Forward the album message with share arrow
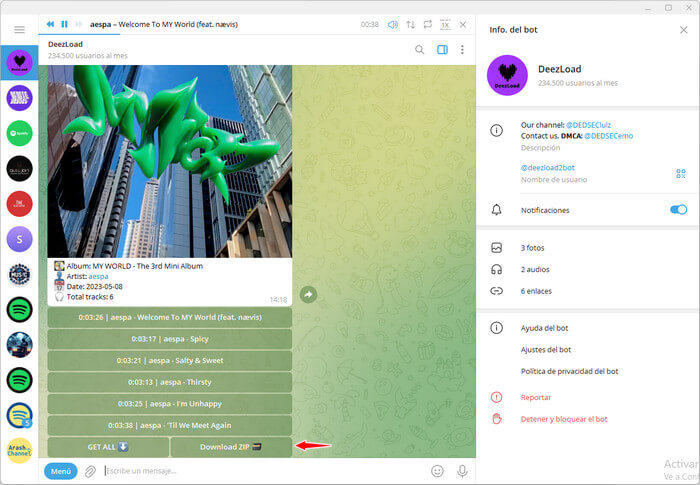Viewport: 700px width, 485px height. (x=308, y=295)
